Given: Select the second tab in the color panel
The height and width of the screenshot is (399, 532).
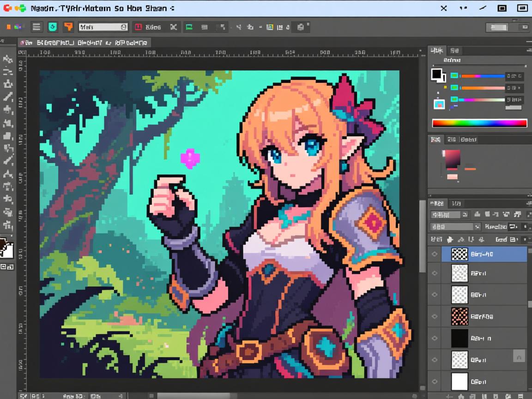Looking at the screenshot, I should 454,50.
